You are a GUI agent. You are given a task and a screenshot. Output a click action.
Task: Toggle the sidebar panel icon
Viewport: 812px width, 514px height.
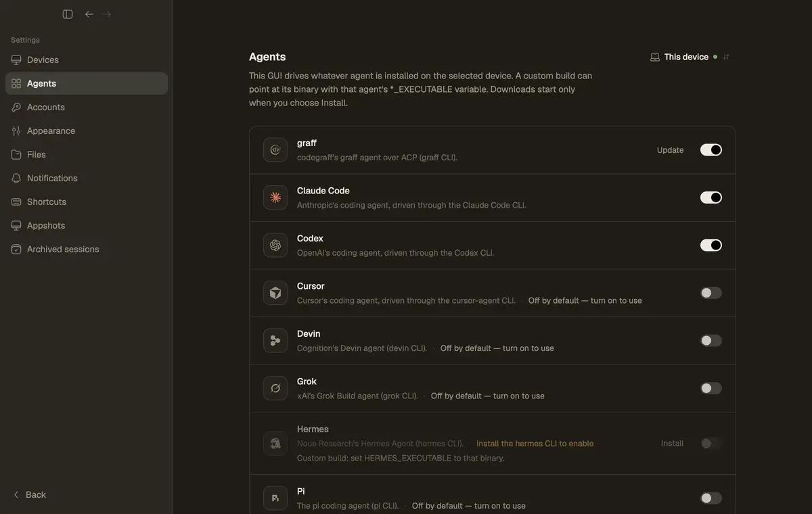click(68, 14)
